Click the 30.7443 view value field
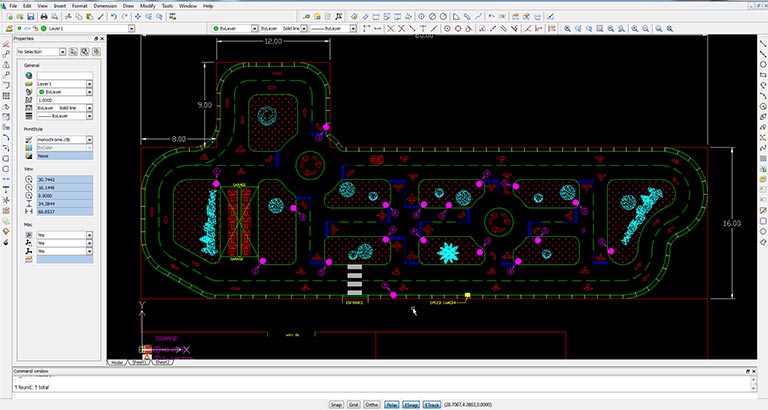Image resolution: width=768 pixels, height=410 pixels. coord(65,180)
